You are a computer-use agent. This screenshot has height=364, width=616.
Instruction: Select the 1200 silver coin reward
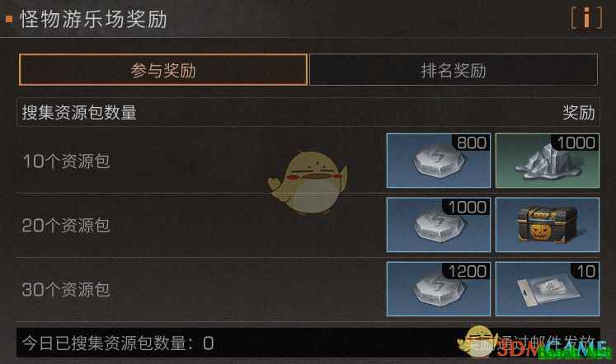click(x=439, y=289)
